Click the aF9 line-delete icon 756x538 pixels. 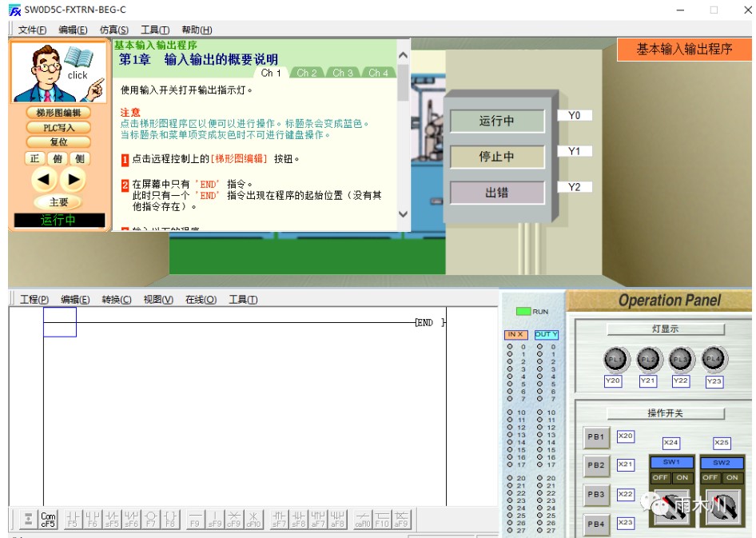coord(401,519)
